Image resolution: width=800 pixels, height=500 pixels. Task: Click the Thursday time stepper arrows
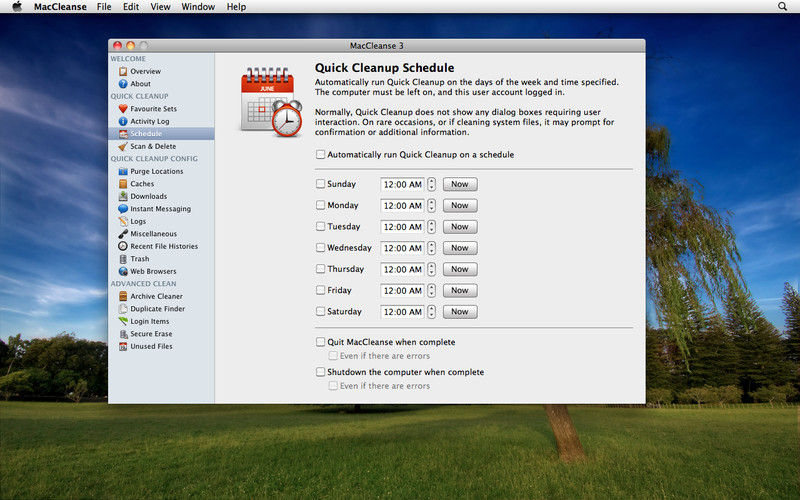(x=432, y=269)
